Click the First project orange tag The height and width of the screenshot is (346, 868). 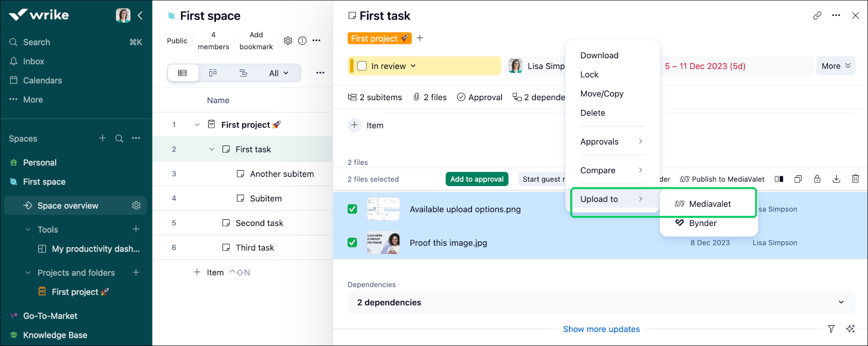coord(379,38)
